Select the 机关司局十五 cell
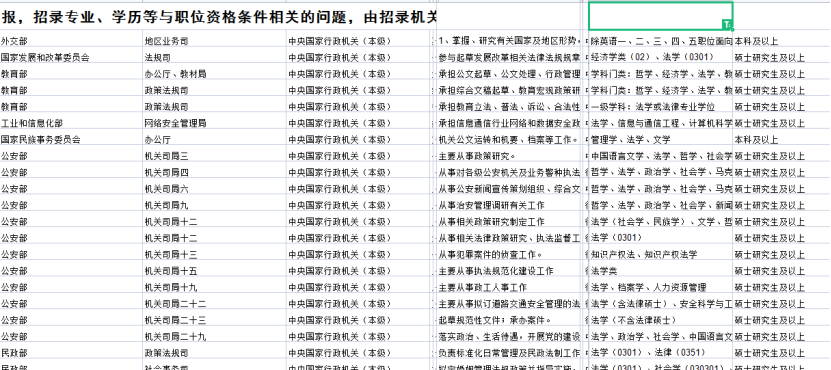 215,271
